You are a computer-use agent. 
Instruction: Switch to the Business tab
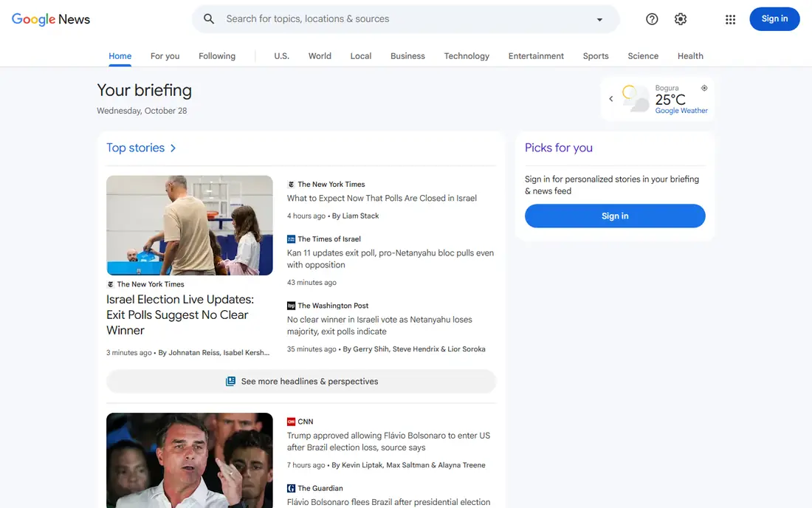pyautogui.click(x=407, y=56)
